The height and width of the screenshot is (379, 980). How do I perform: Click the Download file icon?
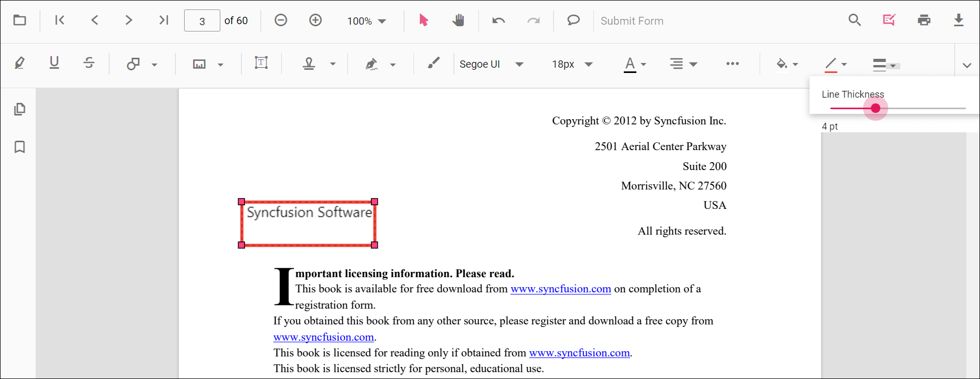pos(958,20)
